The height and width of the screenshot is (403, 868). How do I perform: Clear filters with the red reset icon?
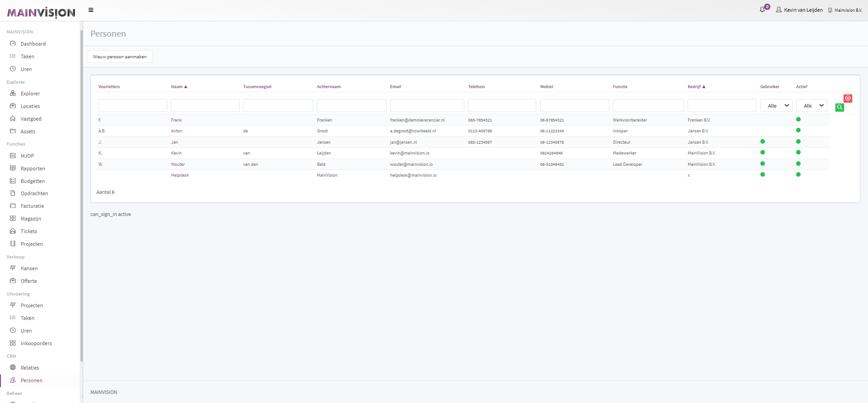pos(848,98)
